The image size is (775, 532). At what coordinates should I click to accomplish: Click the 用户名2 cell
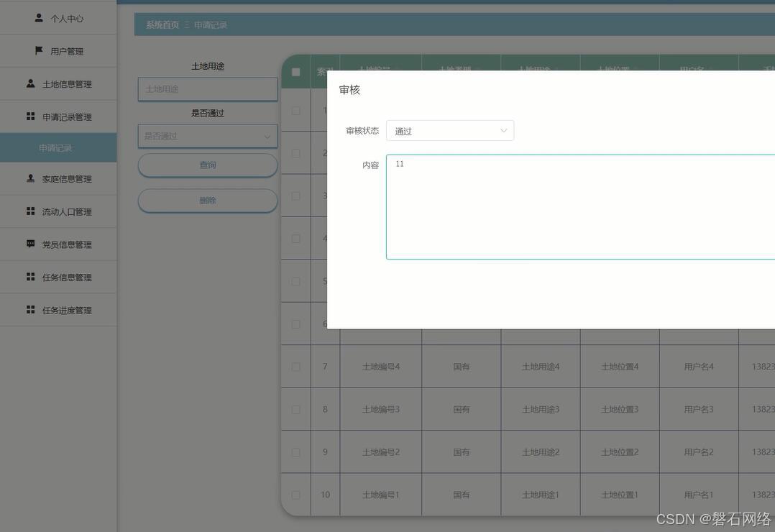point(699,452)
